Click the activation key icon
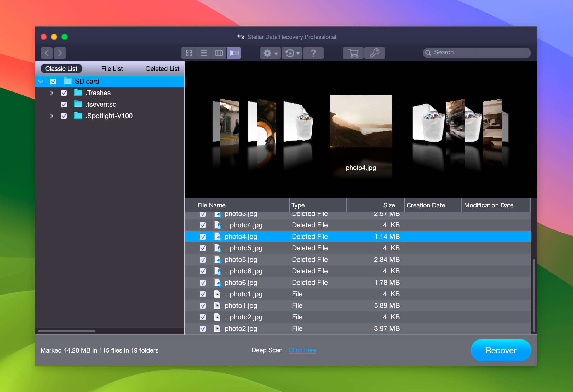The height and width of the screenshot is (392, 573). pos(374,53)
